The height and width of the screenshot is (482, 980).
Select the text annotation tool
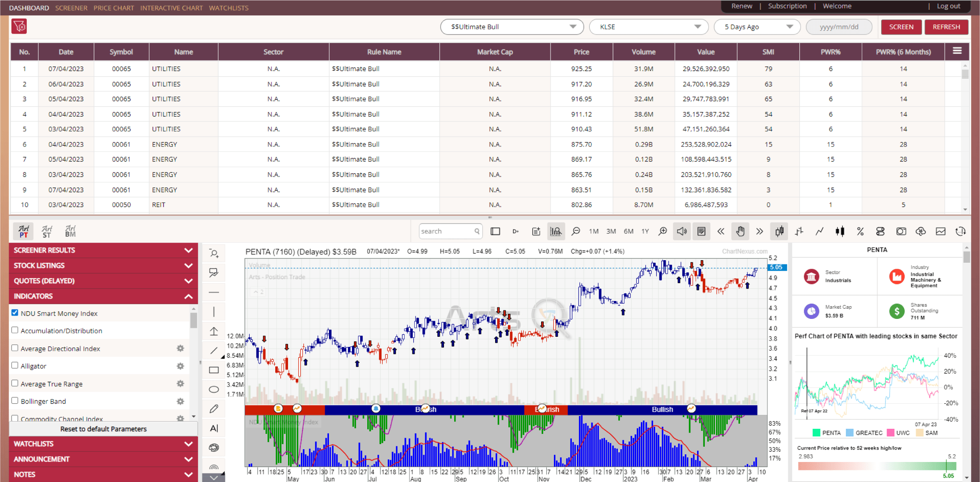(214, 428)
